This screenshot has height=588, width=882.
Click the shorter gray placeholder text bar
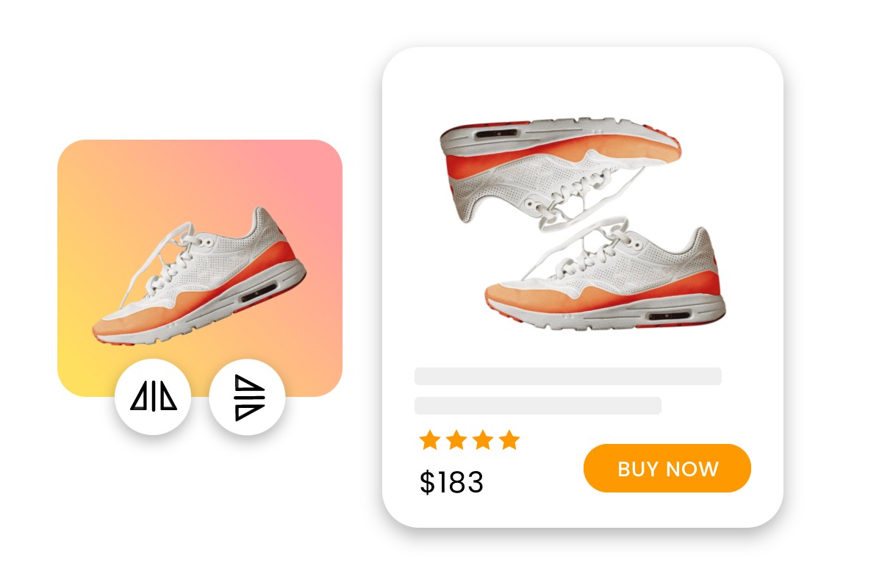(538, 406)
